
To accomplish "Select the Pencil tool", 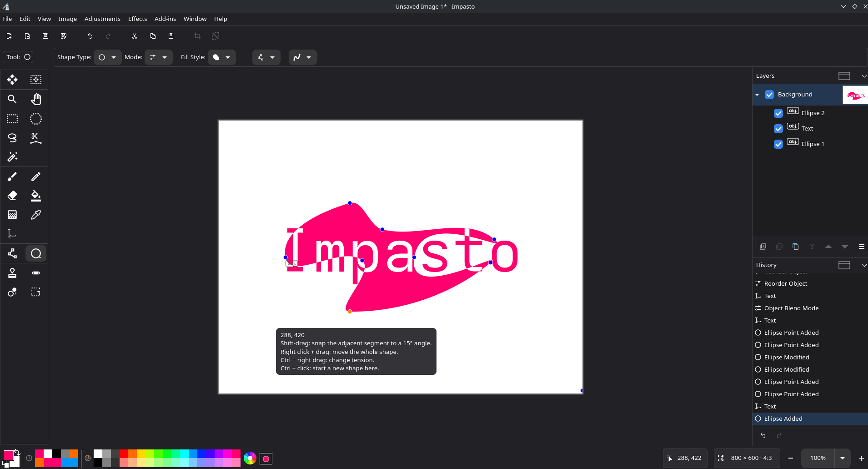I will pyautogui.click(x=36, y=177).
